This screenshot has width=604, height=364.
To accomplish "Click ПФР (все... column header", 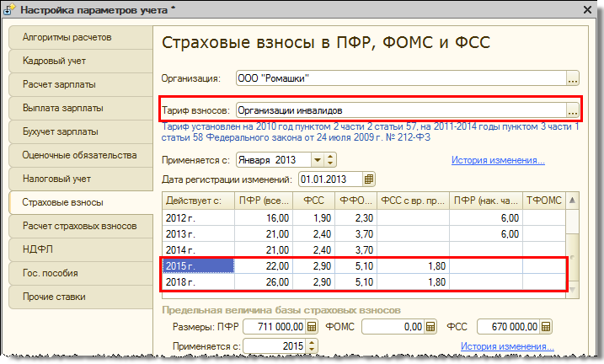I will (264, 201).
